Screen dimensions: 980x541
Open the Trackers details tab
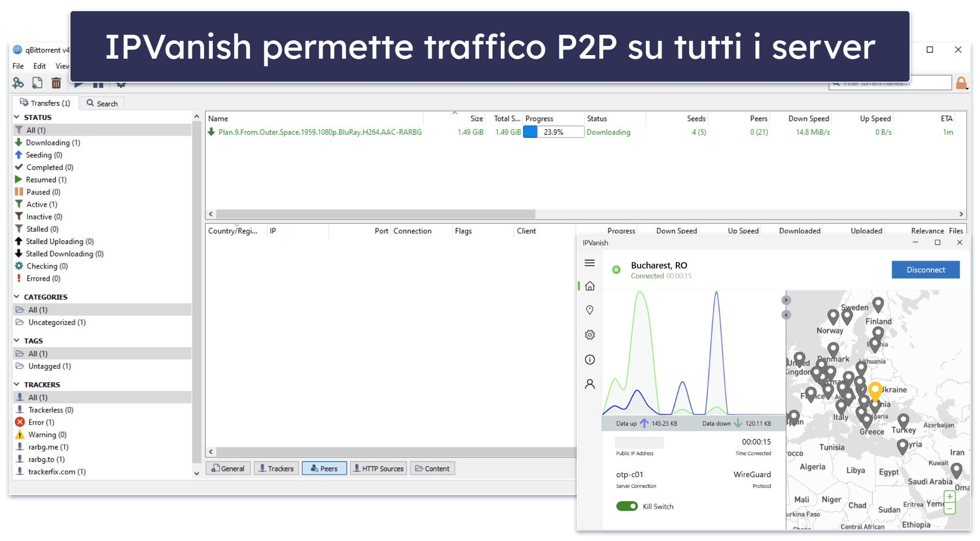click(x=276, y=469)
